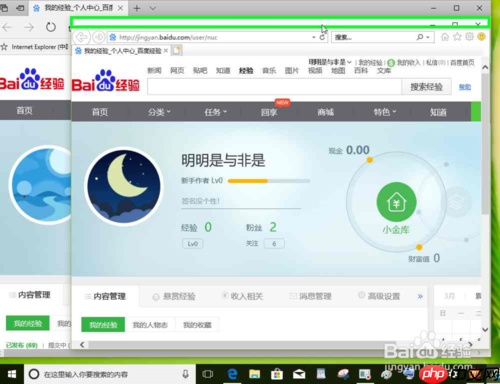Image resolution: width=500 pixels, height=384 pixels.
Task: Open a new tab in the front IE window
Action: pyautogui.click(x=177, y=51)
